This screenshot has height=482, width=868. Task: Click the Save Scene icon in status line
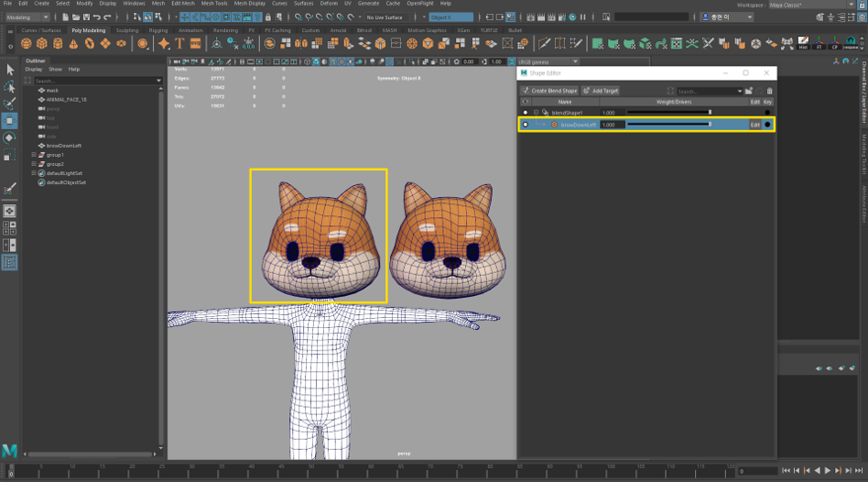(x=88, y=16)
